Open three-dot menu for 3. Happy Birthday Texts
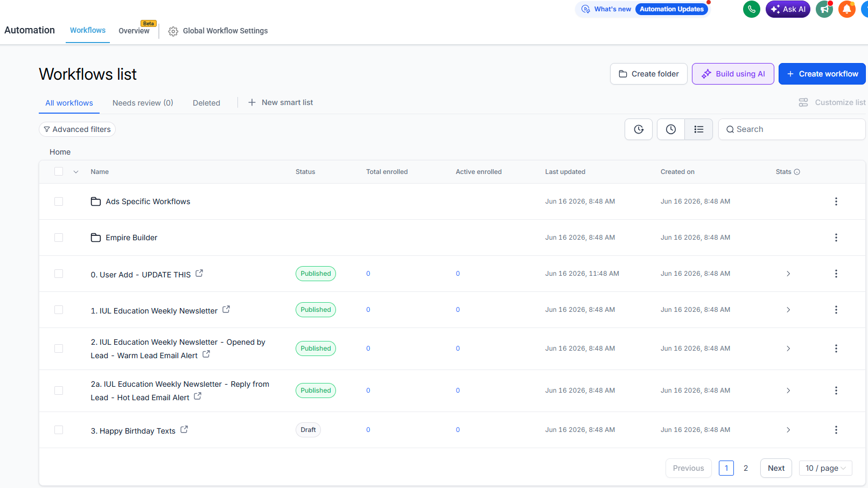868x488 pixels. [836, 430]
